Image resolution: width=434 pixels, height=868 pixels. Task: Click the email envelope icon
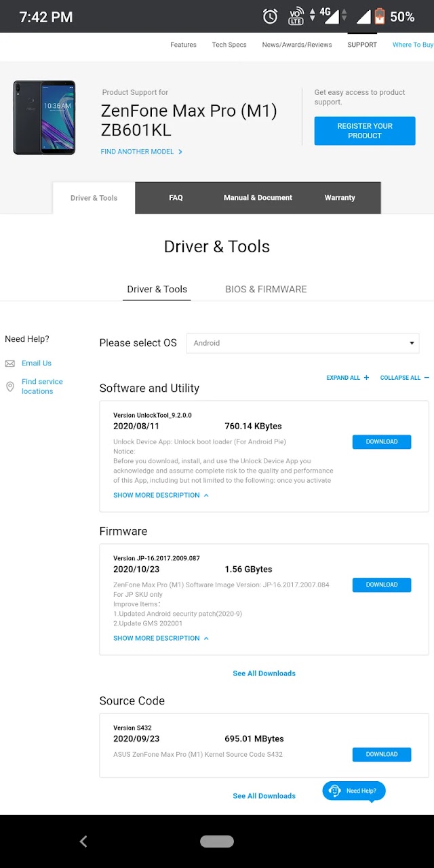coord(9,363)
